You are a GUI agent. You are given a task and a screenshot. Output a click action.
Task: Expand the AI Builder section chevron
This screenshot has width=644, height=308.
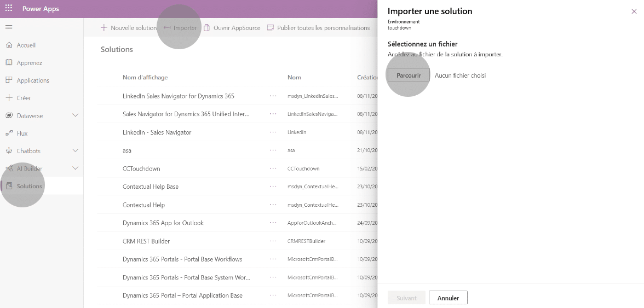[76, 168]
